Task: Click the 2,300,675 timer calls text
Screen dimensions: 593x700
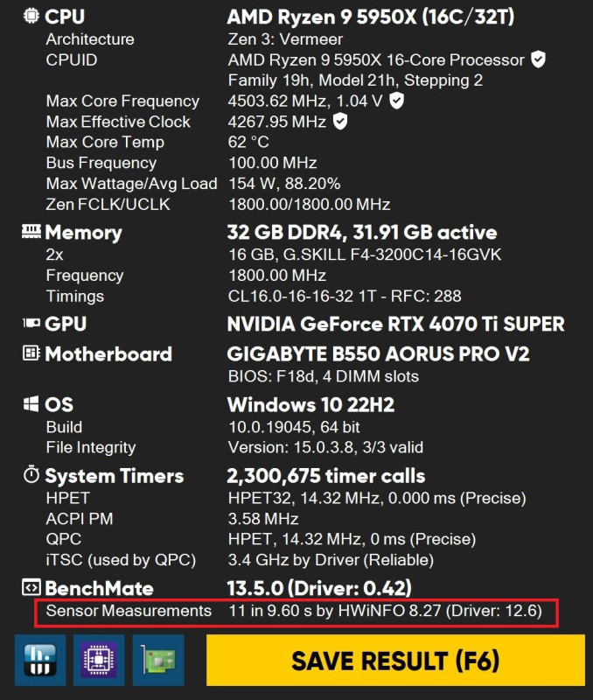Action: point(325,476)
